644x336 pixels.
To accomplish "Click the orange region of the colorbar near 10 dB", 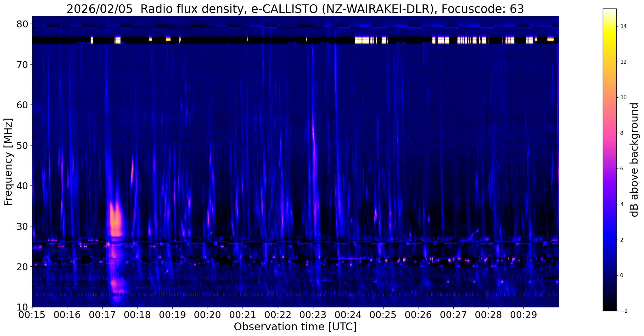I will point(609,98).
